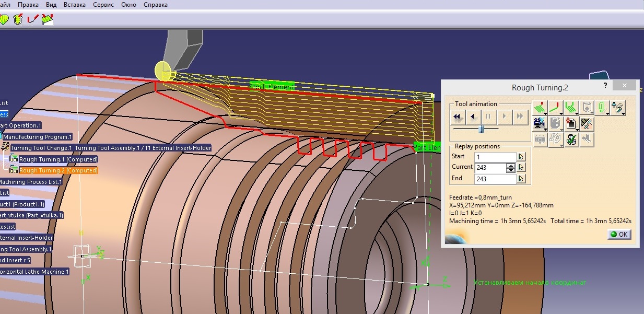Click the pick arrow beside End field
This screenshot has height=314, width=644.
pos(521,179)
